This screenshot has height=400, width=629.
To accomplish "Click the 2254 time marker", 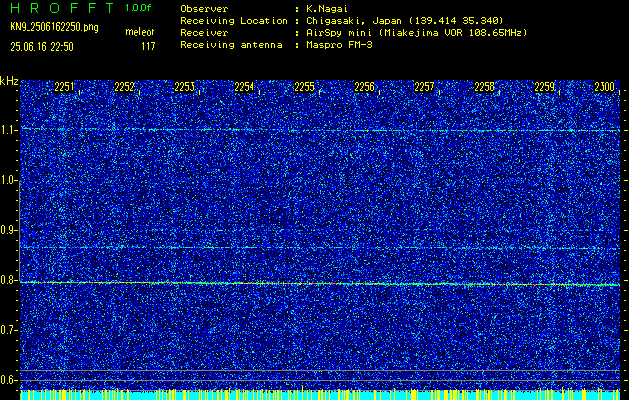I will (x=244, y=87).
